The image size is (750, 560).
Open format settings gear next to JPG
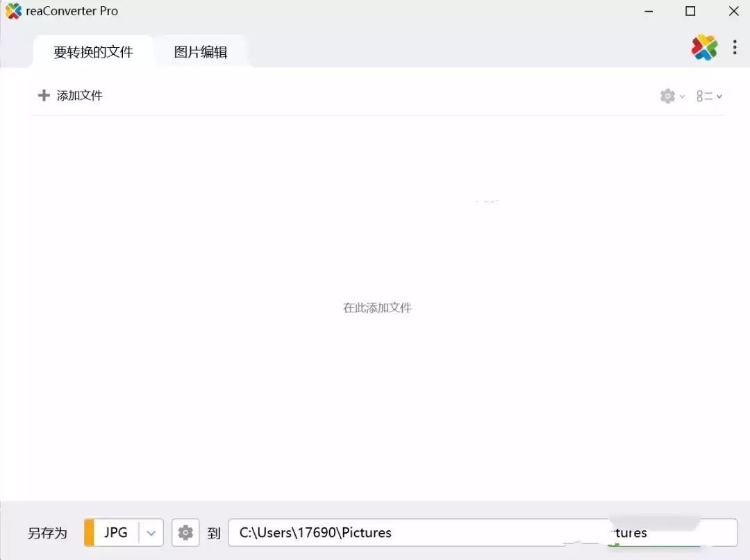(x=185, y=533)
